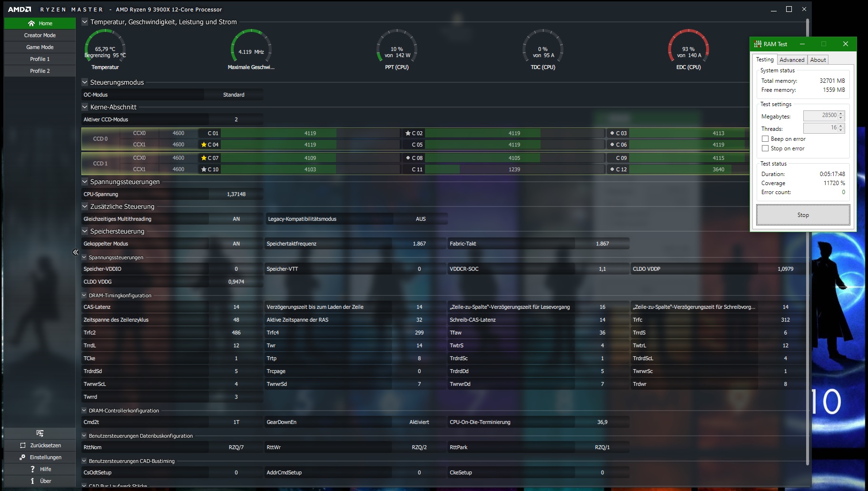Collapse the Spannungssteuerungen subsection containing Speicher-VDDIO
Viewport: 868px width, 491px height.
84,257
